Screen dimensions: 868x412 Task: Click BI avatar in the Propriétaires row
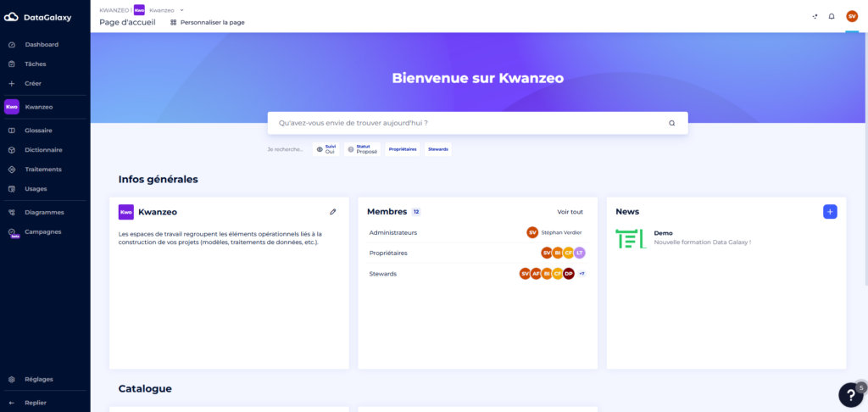coord(558,253)
